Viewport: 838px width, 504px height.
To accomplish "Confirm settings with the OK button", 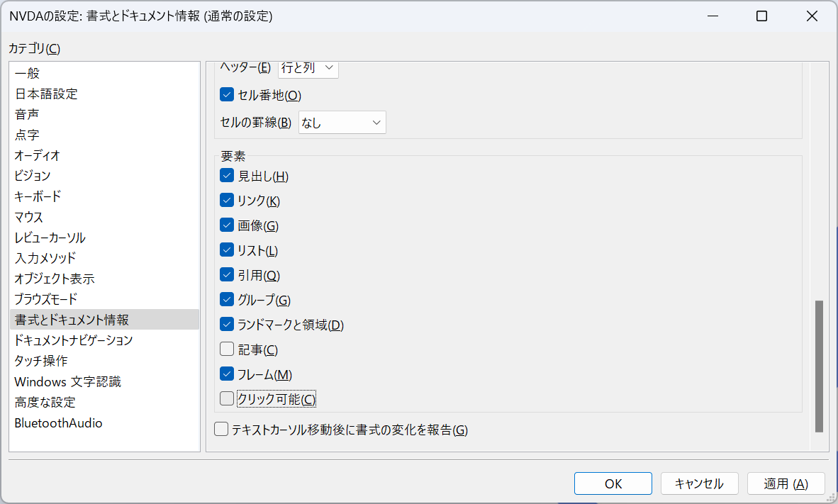I will pyautogui.click(x=613, y=483).
